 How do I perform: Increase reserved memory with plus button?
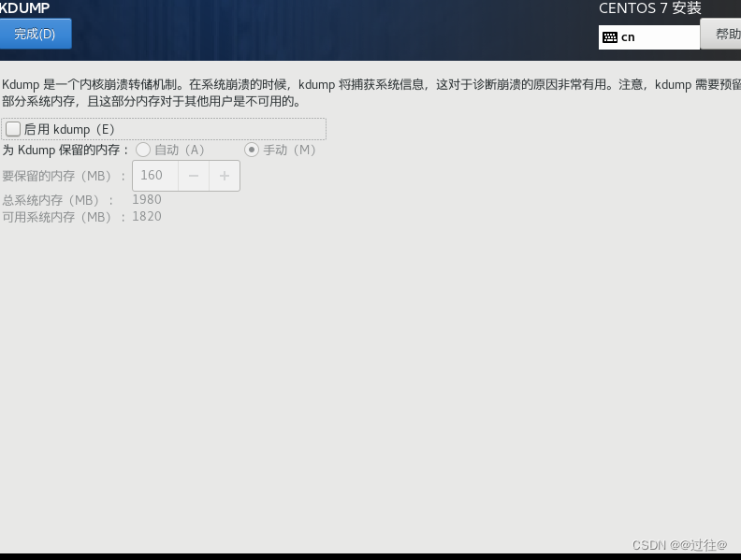pyautogui.click(x=225, y=176)
